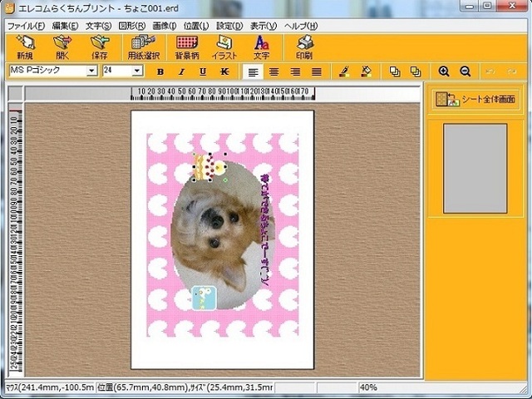The image size is (532, 399).
Task: Justify text alignment
Action: coord(316,71)
